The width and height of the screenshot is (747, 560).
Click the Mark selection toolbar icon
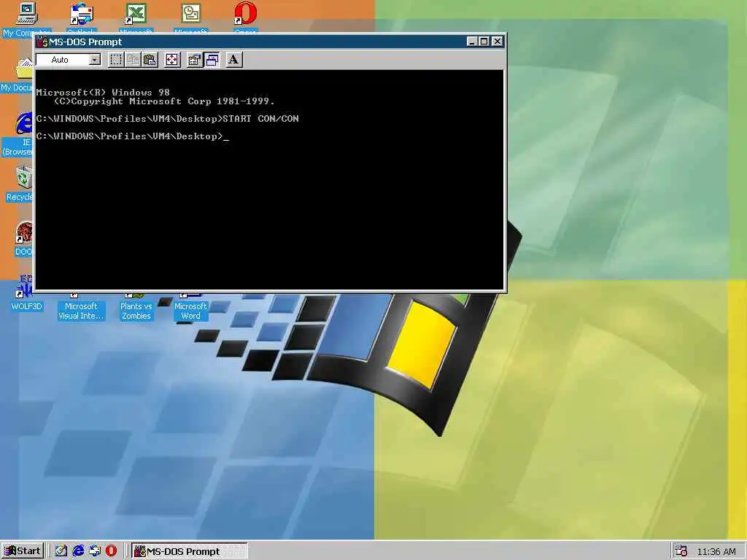pyautogui.click(x=116, y=60)
